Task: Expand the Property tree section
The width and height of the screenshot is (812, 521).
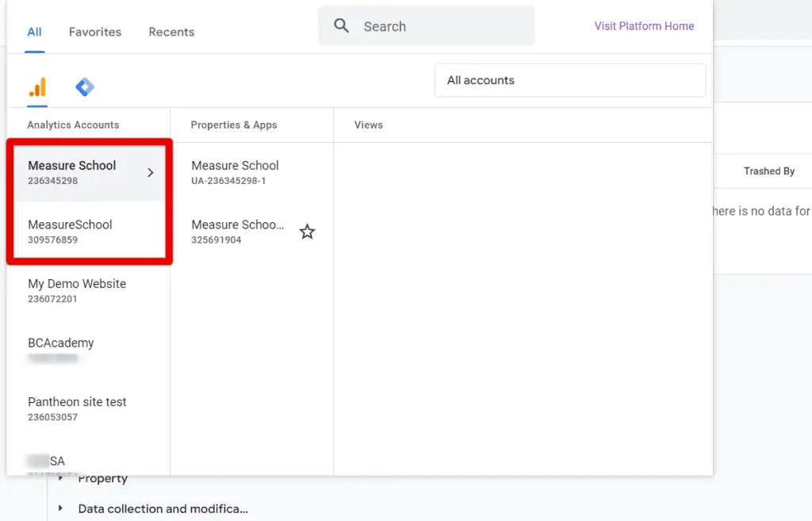Action: (x=61, y=478)
